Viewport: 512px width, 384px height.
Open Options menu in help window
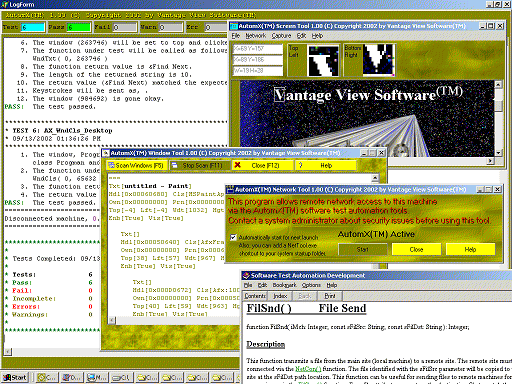pos(311,285)
